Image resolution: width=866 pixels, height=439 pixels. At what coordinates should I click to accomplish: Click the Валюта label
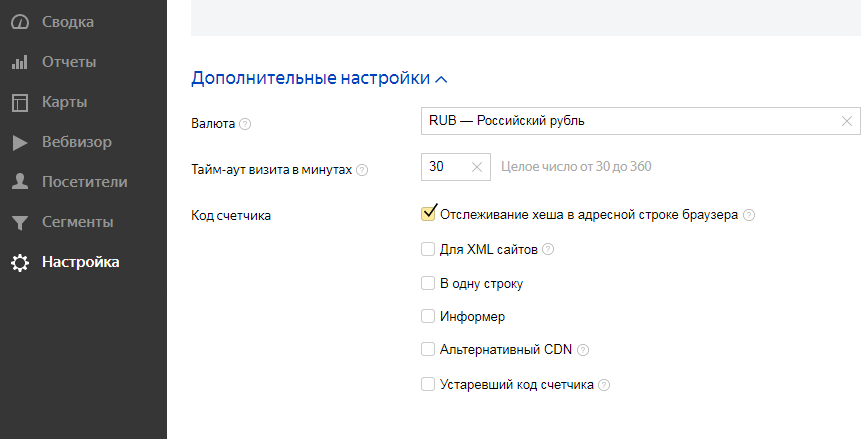tap(213, 124)
